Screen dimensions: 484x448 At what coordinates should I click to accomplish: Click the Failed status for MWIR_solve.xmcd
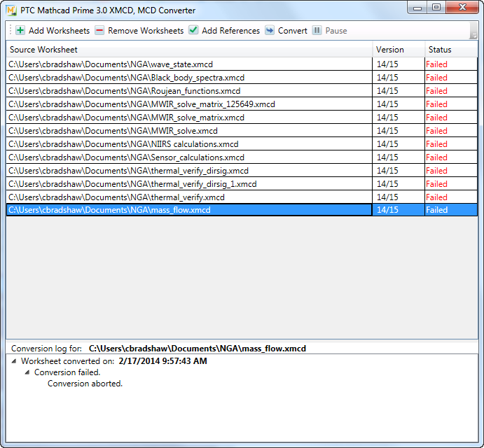click(437, 130)
